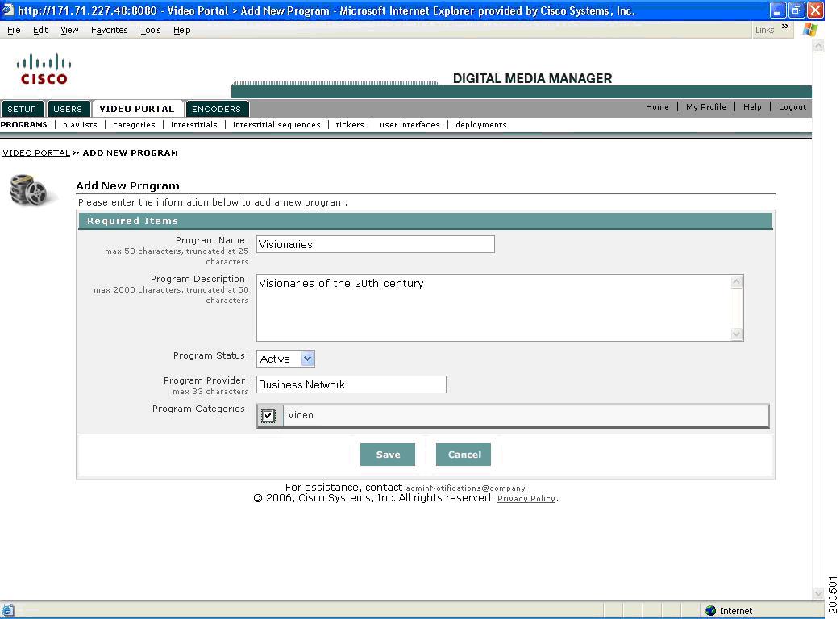The height and width of the screenshot is (619, 840).
Task: Open the Edit menu
Action: [x=40, y=30]
